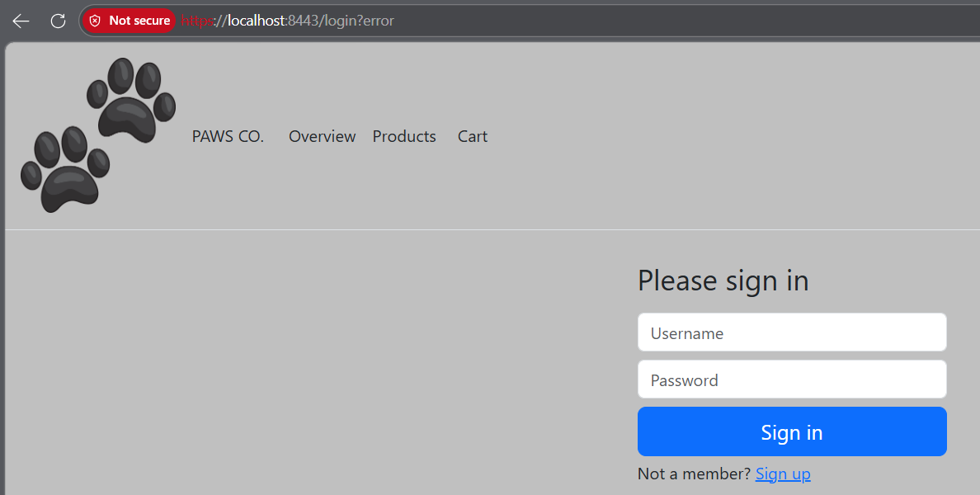Click the lower paw print in logo

[x=65, y=169]
